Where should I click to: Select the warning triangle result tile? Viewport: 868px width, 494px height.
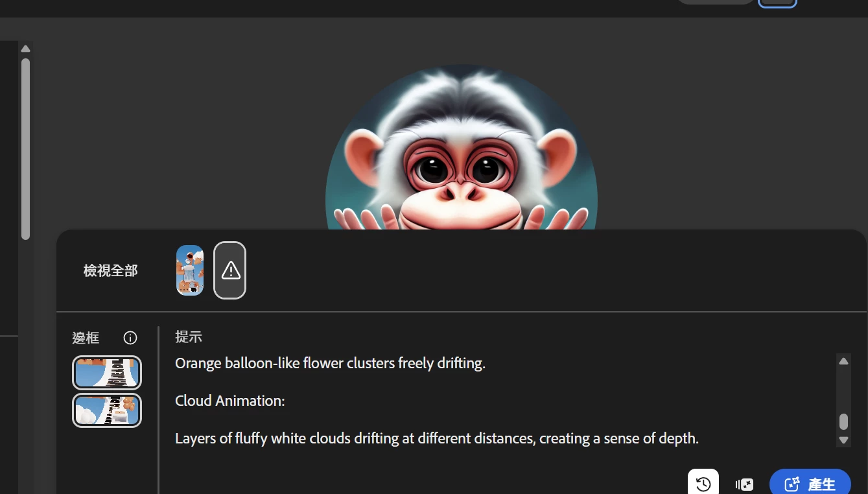pyautogui.click(x=230, y=270)
